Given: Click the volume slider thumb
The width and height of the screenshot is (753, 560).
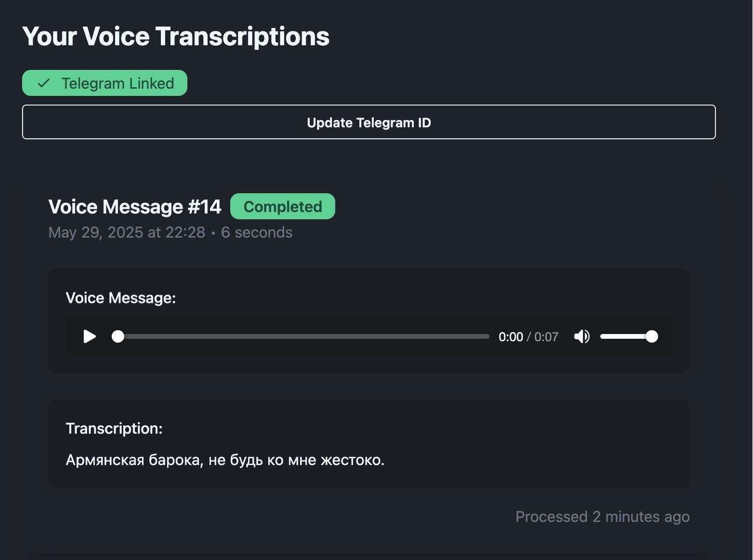Looking at the screenshot, I should [651, 337].
